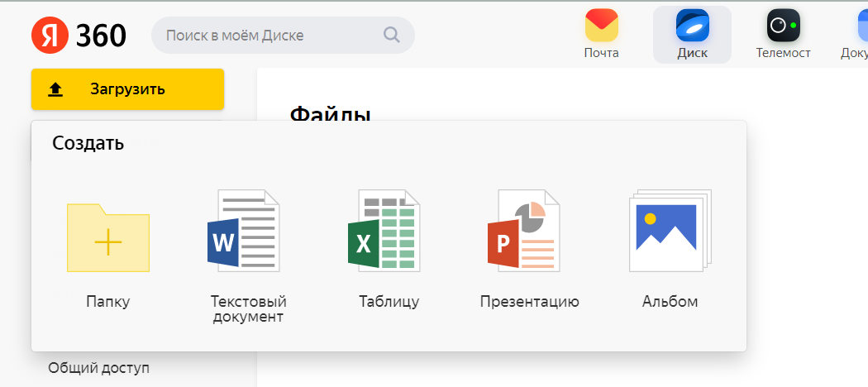Create a new Папку folder
The width and height of the screenshot is (868, 387).
click(x=108, y=256)
